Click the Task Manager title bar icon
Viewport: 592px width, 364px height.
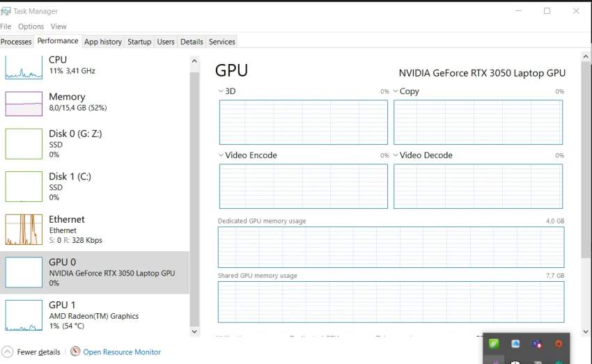[x=6, y=11]
